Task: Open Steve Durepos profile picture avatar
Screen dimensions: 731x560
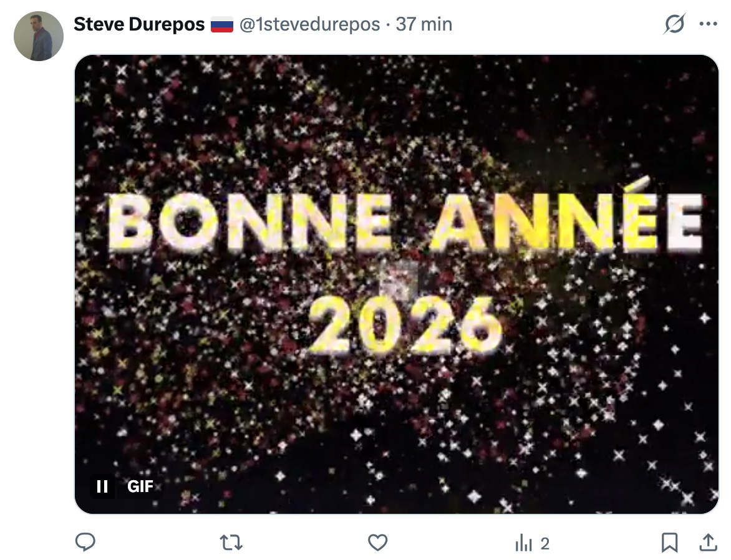Action: [x=39, y=36]
